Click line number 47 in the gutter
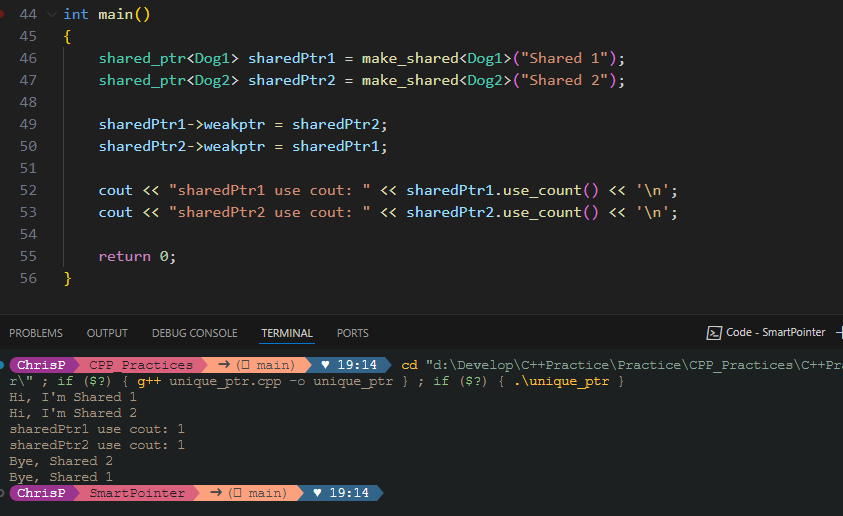 point(28,80)
